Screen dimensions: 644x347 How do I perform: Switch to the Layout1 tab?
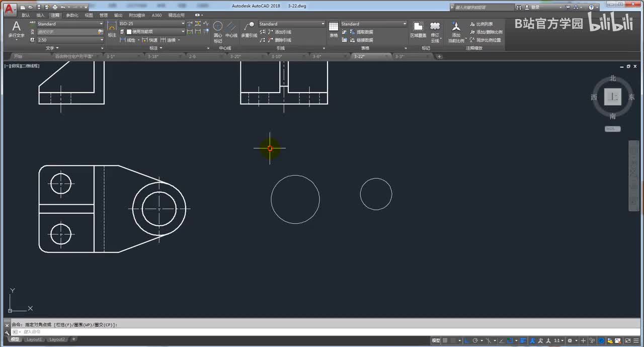pyautogui.click(x=34, y=339)
